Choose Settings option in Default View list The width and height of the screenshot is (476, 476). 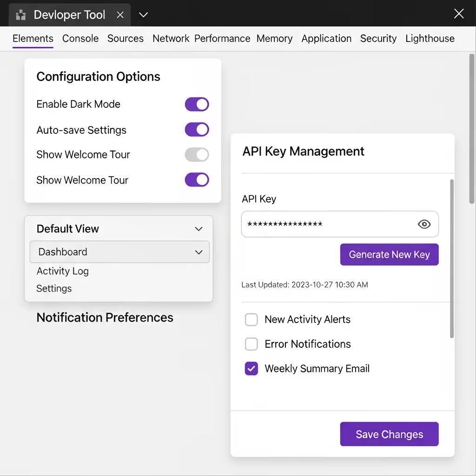(x=54, y=289)
